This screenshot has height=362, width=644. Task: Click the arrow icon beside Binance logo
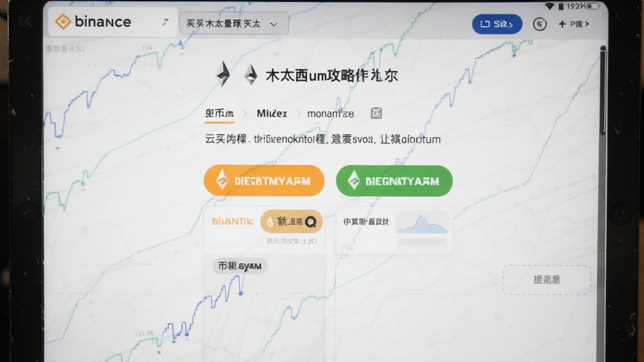click(x=165, y=22)
